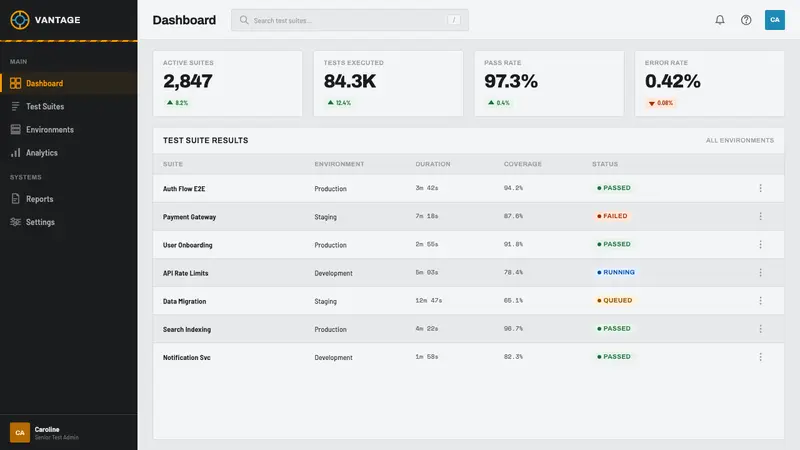Open Test Suites in sidebar
Screen dimensions: 800x450
pyautogui.click(x=69, y=106)
